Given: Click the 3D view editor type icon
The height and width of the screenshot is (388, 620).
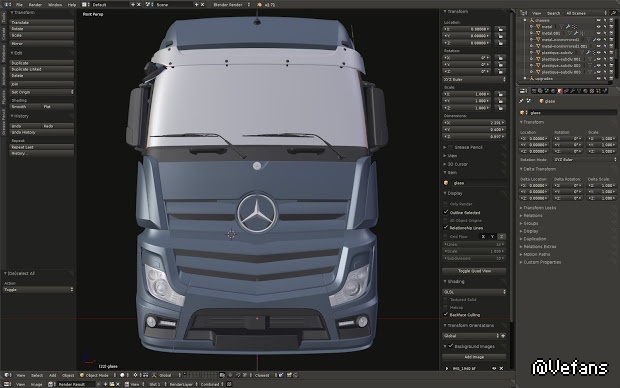Looking at the screenshot, I should 7,375.
